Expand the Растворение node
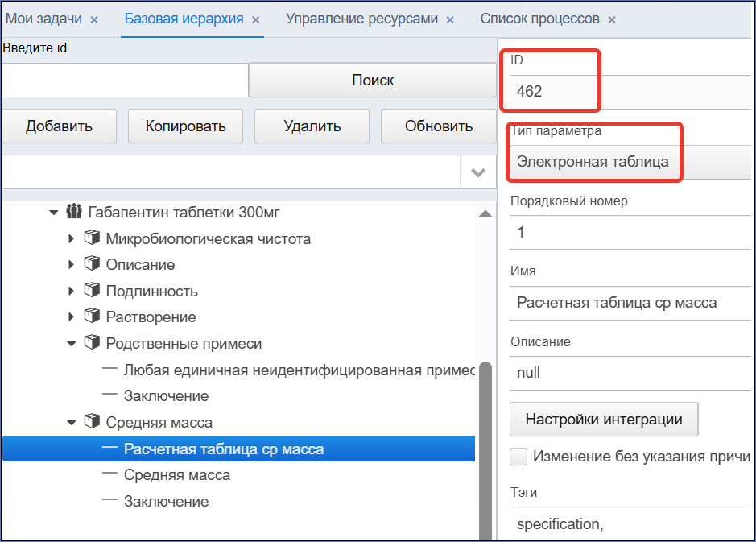 (x=72, y=317)
